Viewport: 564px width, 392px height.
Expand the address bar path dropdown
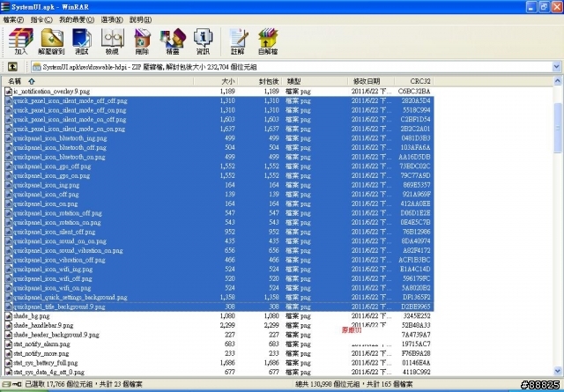556,67
